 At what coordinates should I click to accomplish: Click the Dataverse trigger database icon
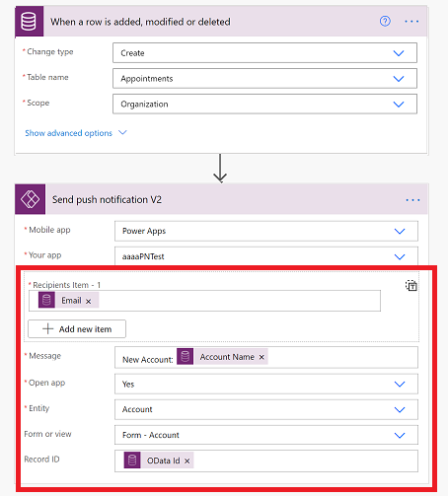[29, 22]
